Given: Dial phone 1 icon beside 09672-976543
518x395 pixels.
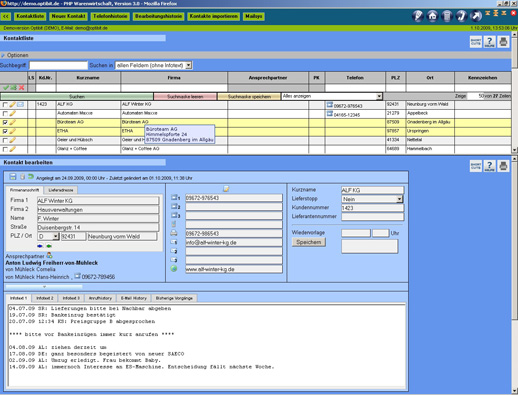Looking at the screenshot, I should coord(175,197).
